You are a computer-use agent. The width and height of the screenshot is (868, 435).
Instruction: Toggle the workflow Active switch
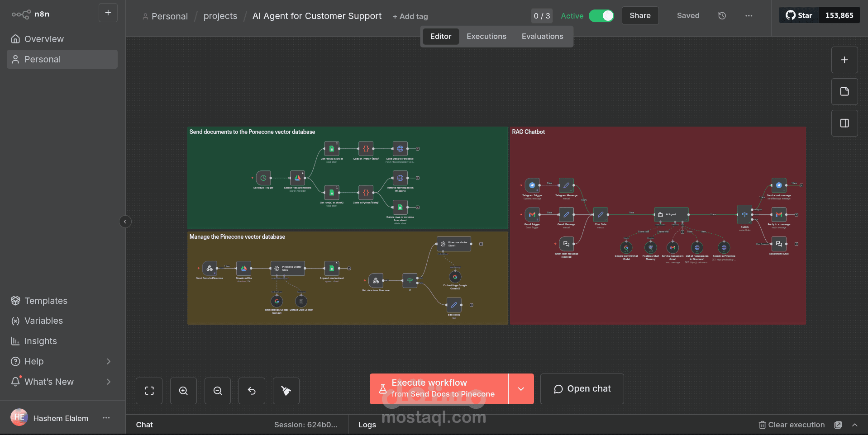601,16
